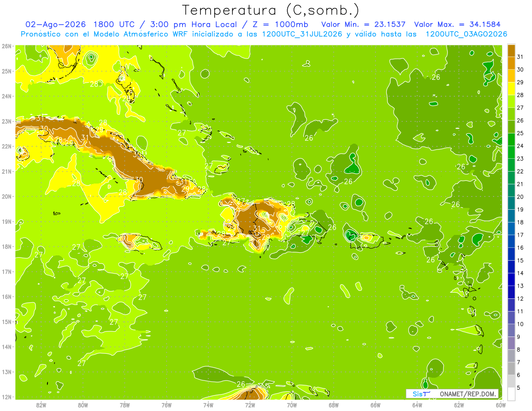Click the initialization time 1200UTC_31JUL2026
Screen dimensions: 532x411
(x=302, y=34)
